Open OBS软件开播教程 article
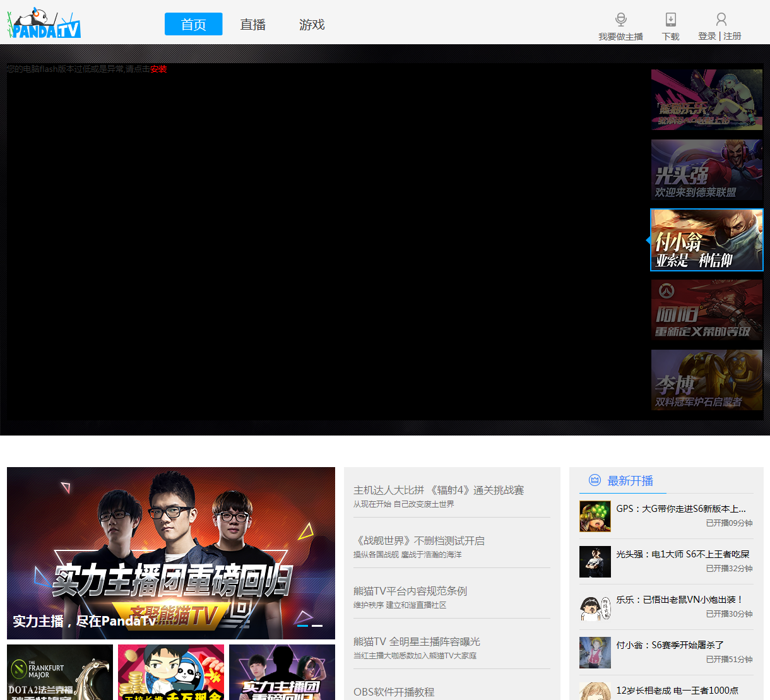Viewport: 770px width, 700px height. point(394,692)
